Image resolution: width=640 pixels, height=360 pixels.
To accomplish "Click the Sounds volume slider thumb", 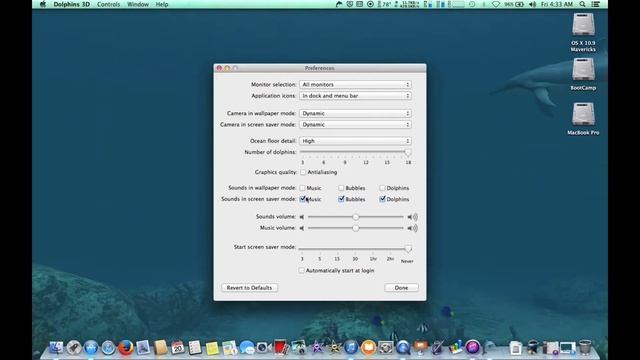I will tap(356, 217).
